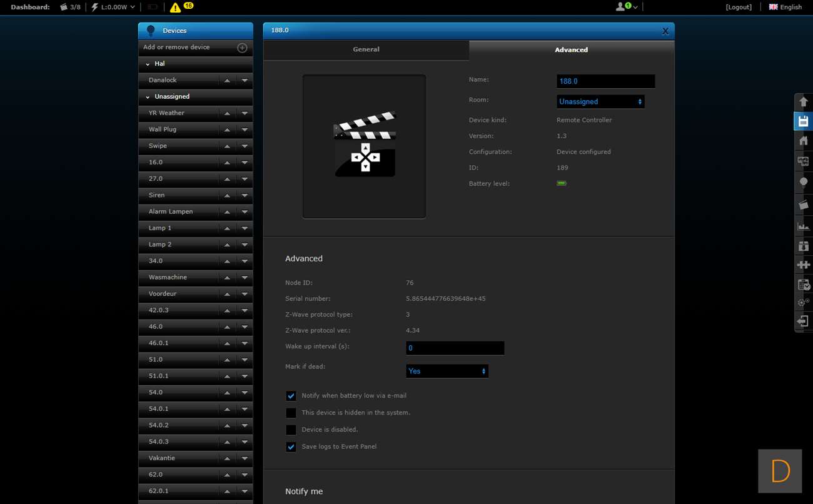Click the Wake up interval input field

[x=455, y=348]
